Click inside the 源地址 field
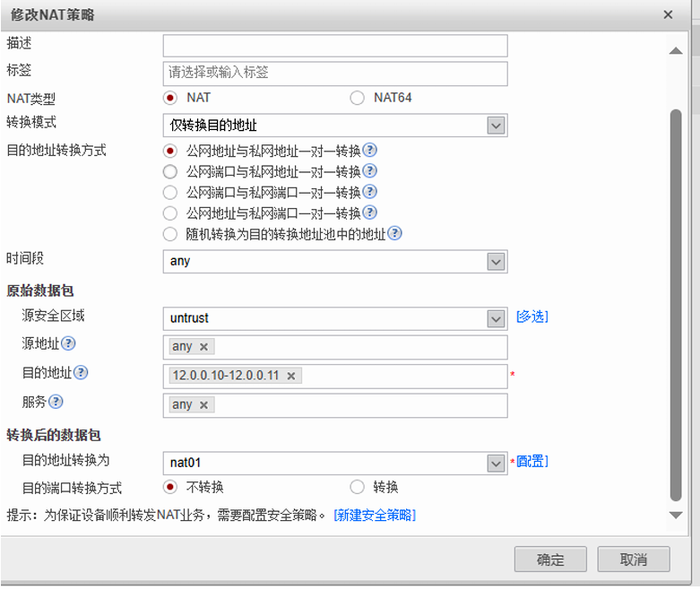Viewport: 700px width, 590px height. click(335, 348)
